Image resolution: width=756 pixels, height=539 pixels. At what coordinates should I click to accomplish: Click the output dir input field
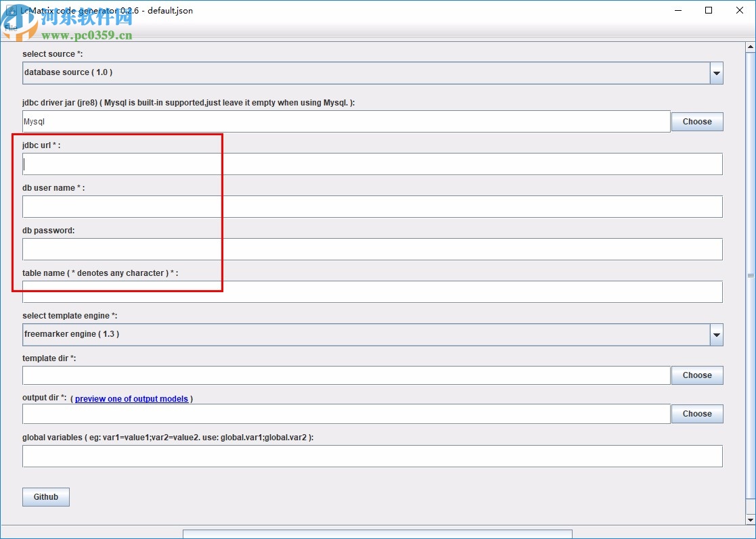pyautogui.click(x=346, y=414)
